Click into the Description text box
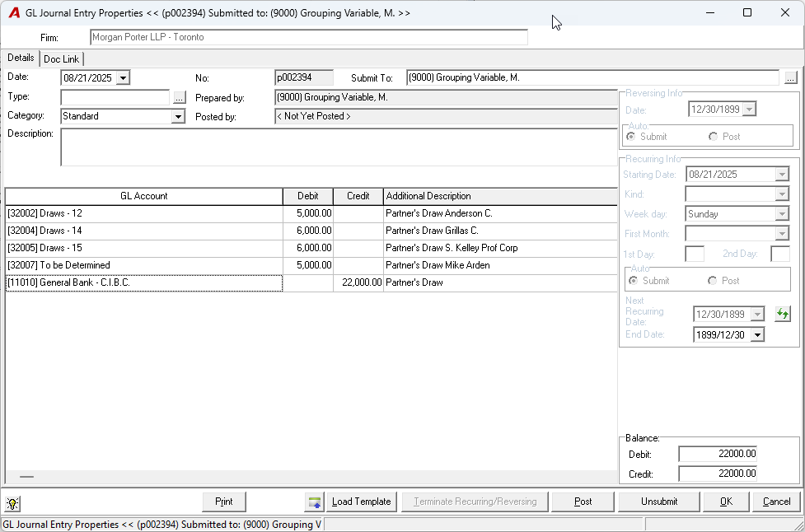Screen dimensions: 805x532 (339, 147)
